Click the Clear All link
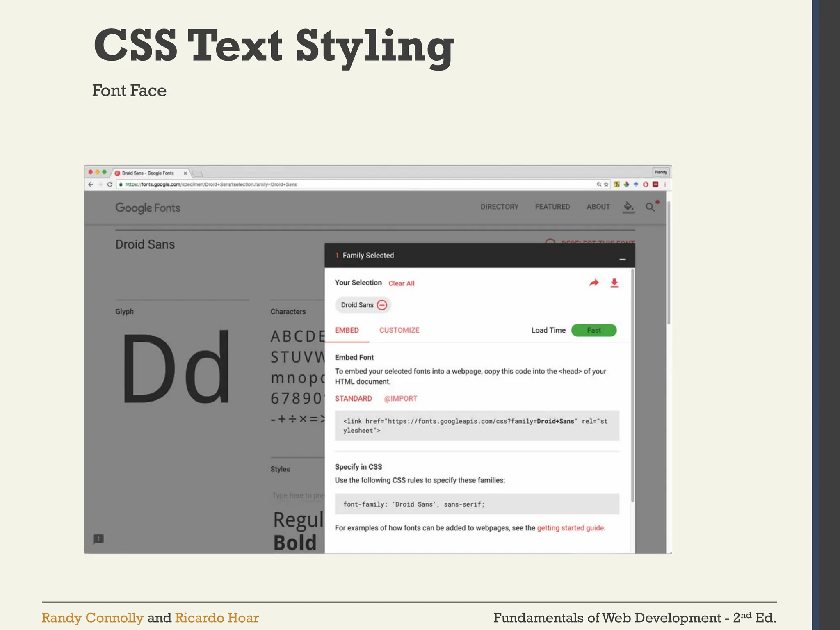 (401, 283)
